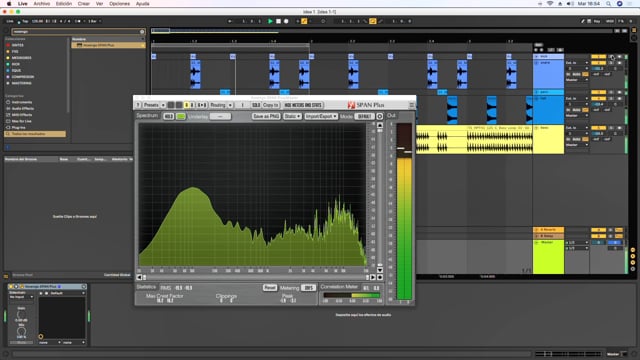Image resolution: width=640 pixels, height=360 pixels.
Task: Click the yellow bass track header
Action: tap(549, 140)
